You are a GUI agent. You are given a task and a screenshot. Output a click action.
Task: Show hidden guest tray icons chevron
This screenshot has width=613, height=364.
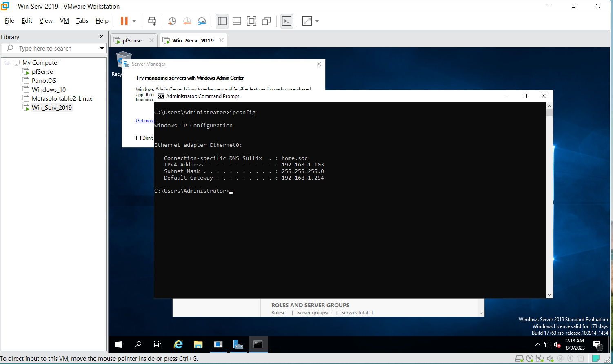pos(538,345)
